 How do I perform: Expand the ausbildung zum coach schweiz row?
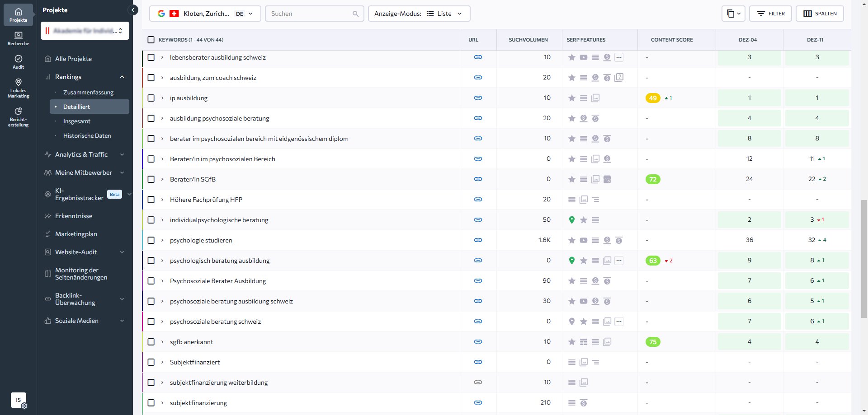click(162, 78)
